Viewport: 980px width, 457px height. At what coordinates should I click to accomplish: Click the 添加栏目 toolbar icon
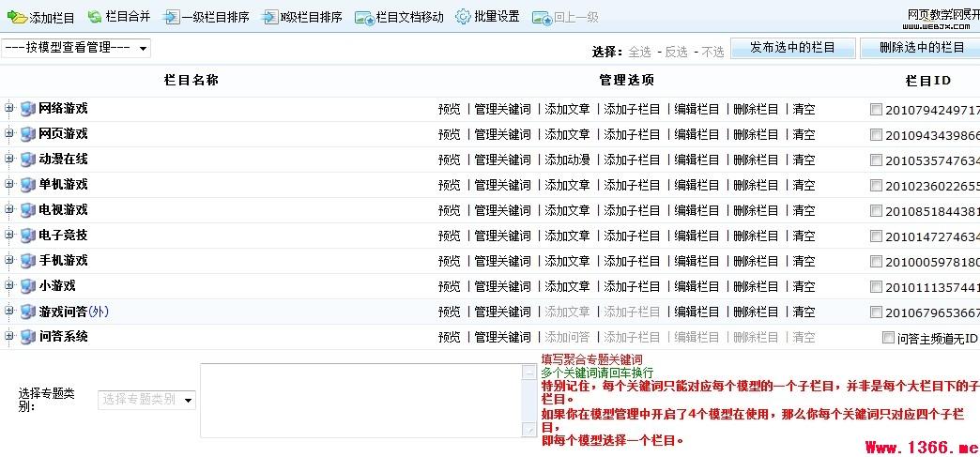[17, 17]
